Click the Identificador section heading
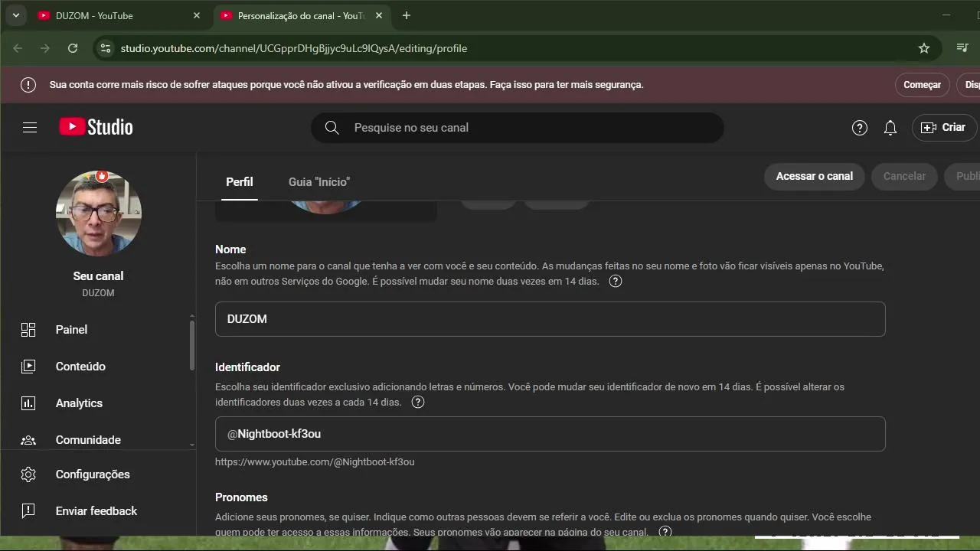980x551 pixels. click(x=247, y=367)
